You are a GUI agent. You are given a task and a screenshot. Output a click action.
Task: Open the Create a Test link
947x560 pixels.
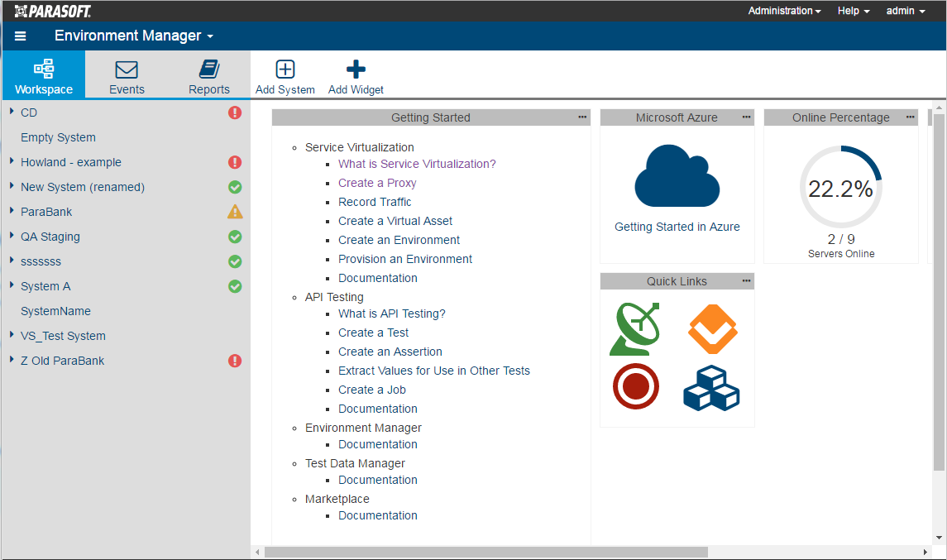coord(373,333)
